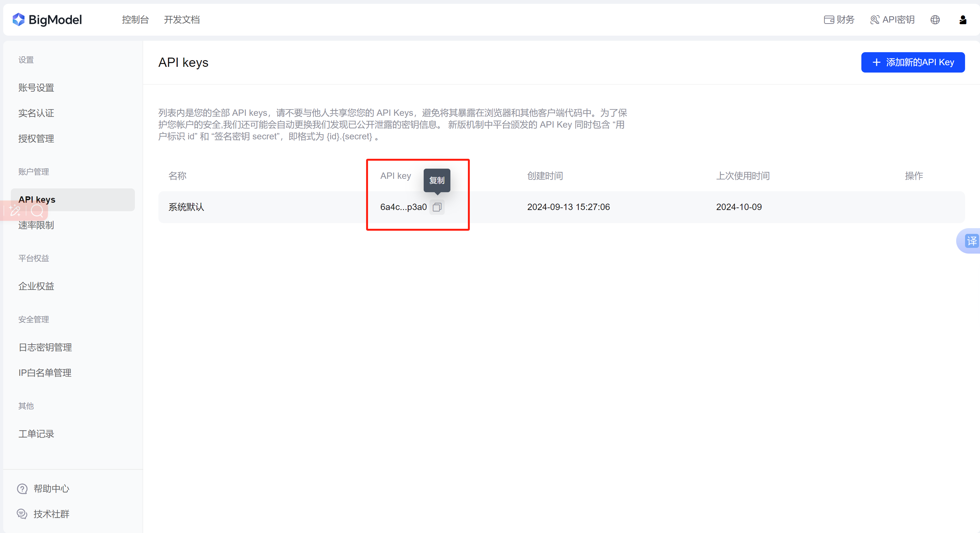
Task: Switch to 控制台 console tab
Action: coord(135,20)
